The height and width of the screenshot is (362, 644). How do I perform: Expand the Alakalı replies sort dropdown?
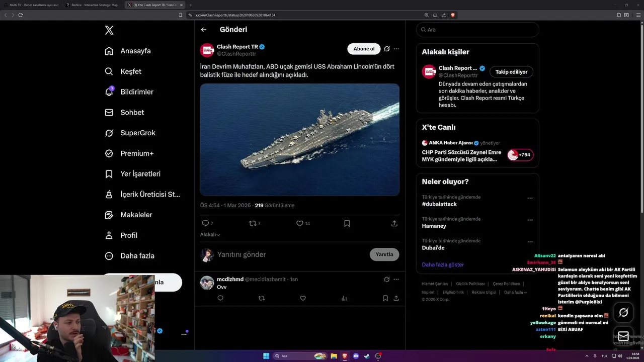click(x=210, y=235)
